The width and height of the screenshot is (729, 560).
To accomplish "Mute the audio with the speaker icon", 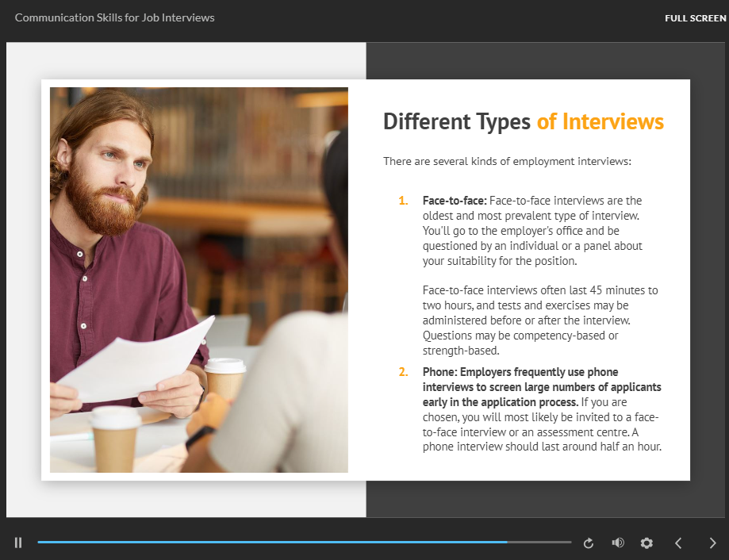I will coord(618,543).
